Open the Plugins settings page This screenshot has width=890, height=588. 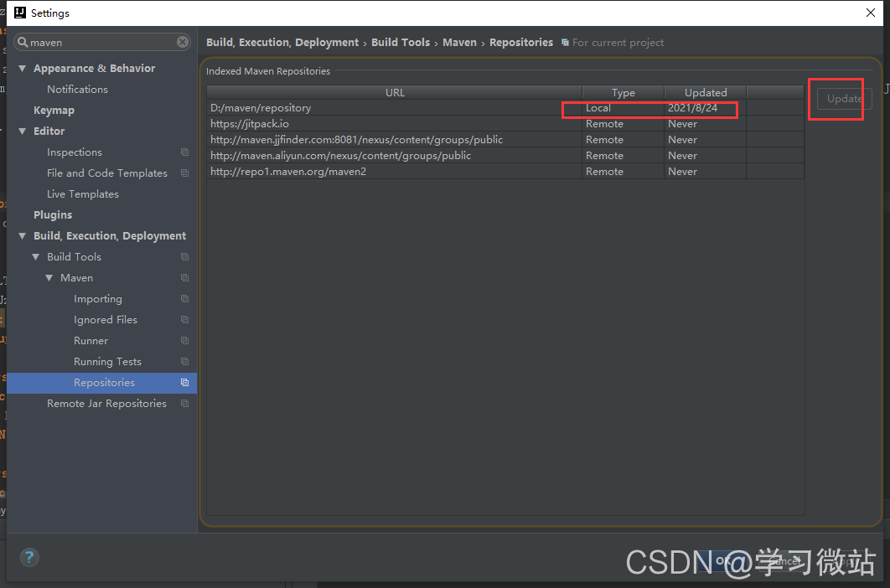tap(53, 215)
